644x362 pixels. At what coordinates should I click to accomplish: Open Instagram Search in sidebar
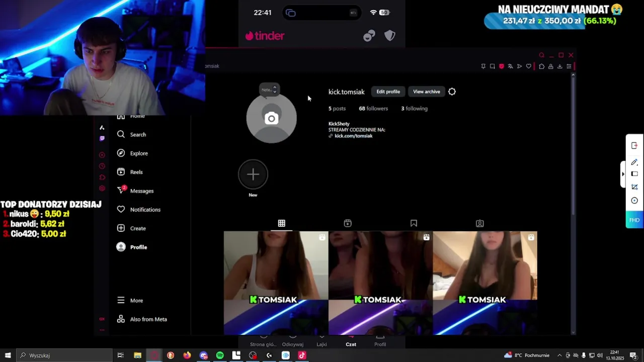pyautogui.click(x=132, y=135)
